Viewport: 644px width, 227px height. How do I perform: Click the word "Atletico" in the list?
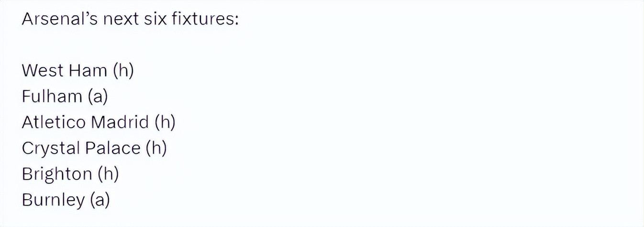tap(54, 123)
